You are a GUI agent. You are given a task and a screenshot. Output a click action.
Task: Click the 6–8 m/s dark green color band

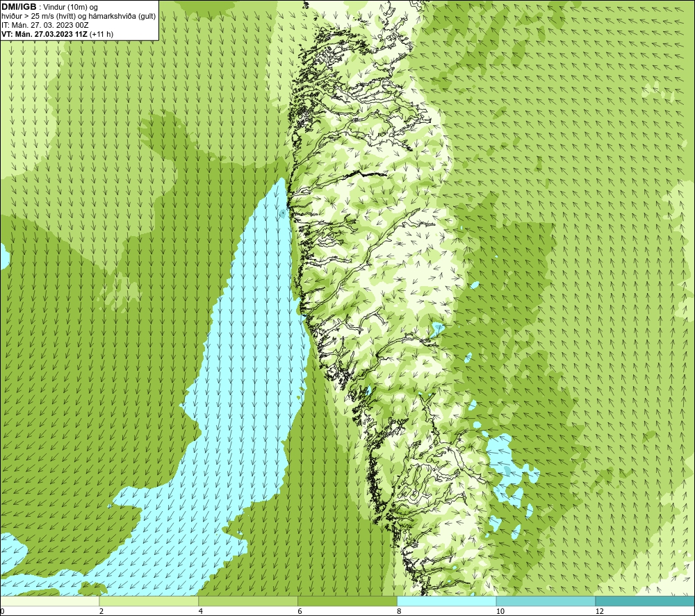[347, 601]
